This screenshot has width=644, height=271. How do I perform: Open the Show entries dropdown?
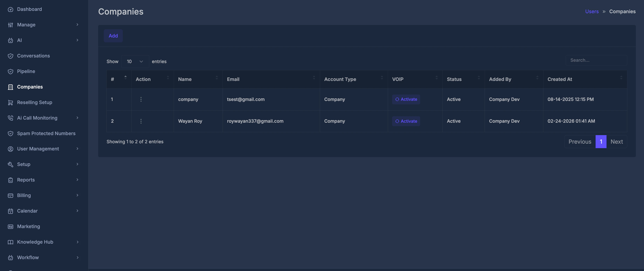click(135, 62)
